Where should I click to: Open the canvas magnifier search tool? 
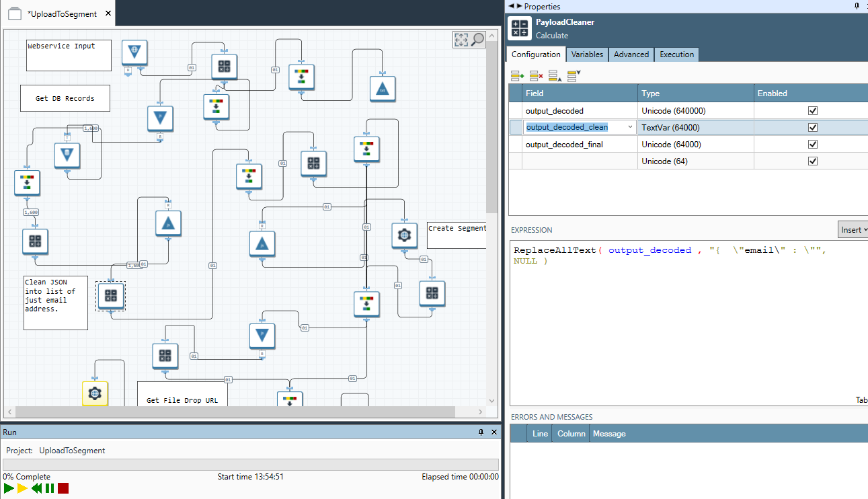click(x=477, y=40)
